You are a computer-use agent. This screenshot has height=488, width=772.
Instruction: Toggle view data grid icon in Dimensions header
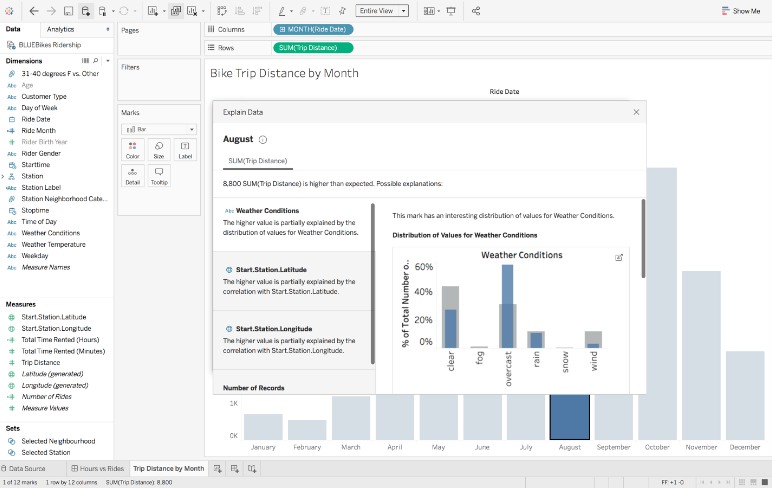point(85,61)
